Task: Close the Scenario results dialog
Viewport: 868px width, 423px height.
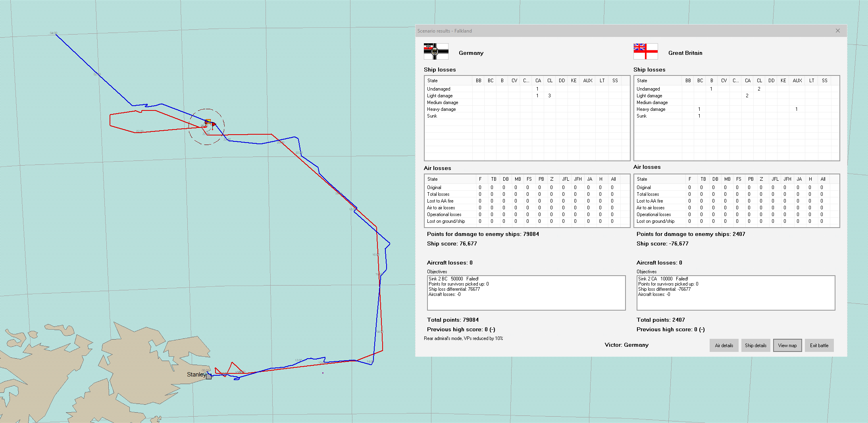Action: click(x=838, y=31)
